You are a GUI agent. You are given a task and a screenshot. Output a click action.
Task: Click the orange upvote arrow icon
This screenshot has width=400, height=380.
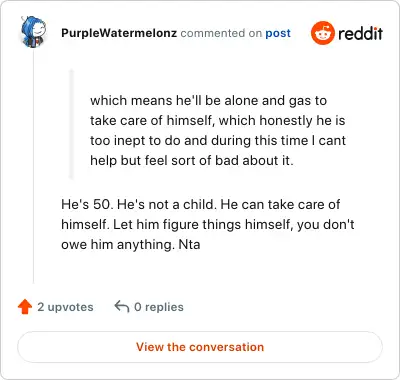[x=25, y=307]
